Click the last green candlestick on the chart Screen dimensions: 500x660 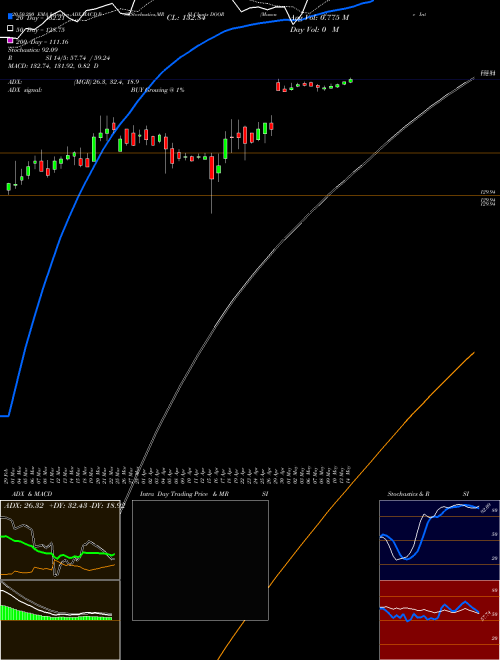click(351, 80)
